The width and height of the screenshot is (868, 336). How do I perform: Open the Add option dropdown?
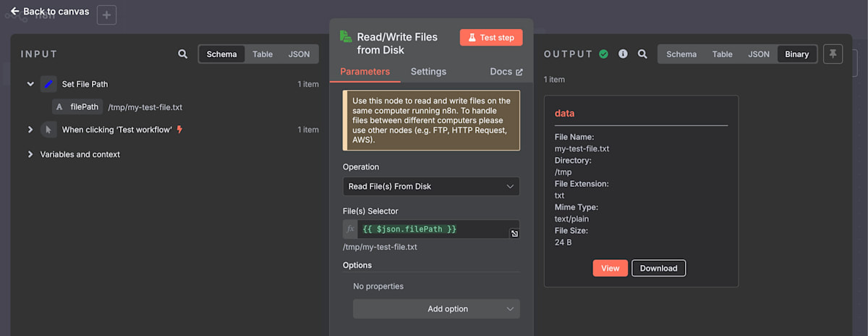click(x=436, y=308)
